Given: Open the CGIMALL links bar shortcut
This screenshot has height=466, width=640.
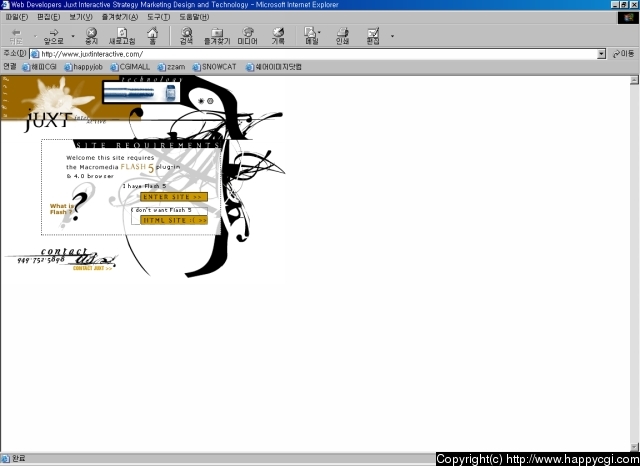Looking at the screenshot, I should tap(130, 67).
